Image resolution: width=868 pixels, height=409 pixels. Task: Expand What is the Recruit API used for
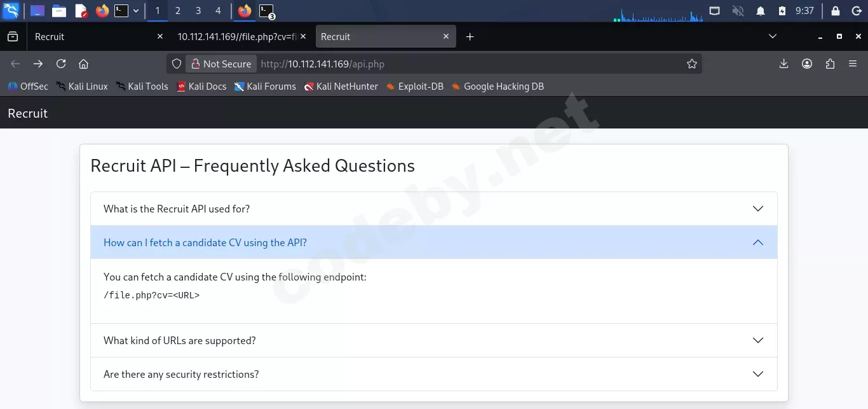[434, 209]
